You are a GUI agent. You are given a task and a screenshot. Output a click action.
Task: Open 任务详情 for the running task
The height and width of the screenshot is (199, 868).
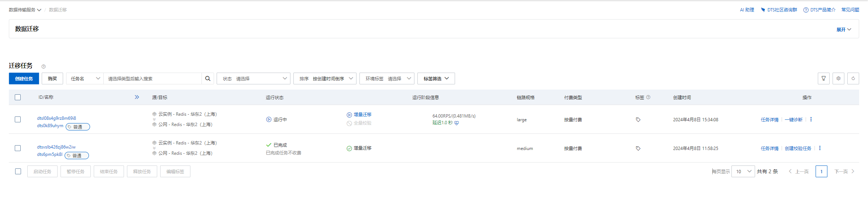click(769, 120)
